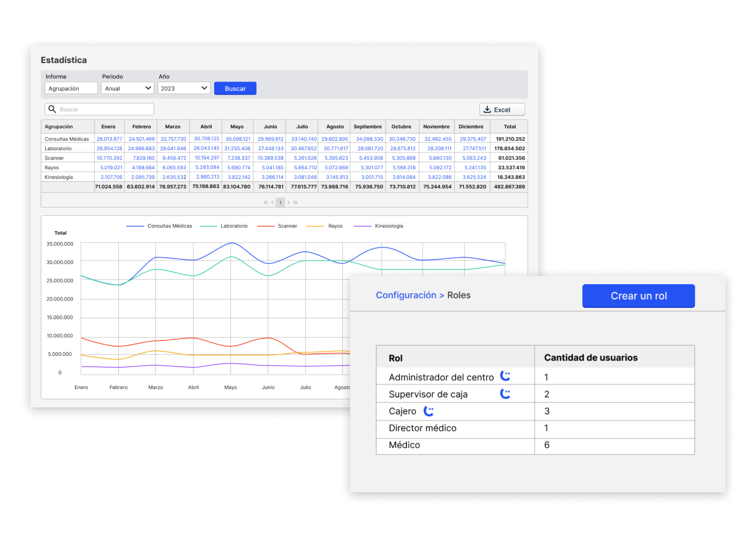Click the Enero column sum 71.024.558
The height and width of the screenshot is (538, 756).
click(109, 187)
